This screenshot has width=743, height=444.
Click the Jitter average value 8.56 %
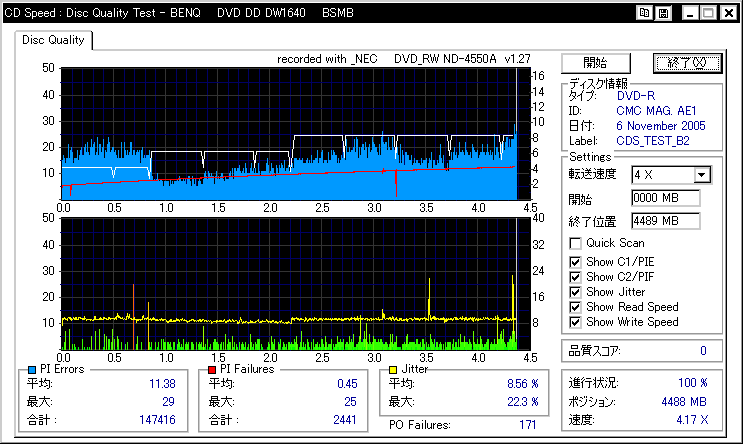[523, 384]
